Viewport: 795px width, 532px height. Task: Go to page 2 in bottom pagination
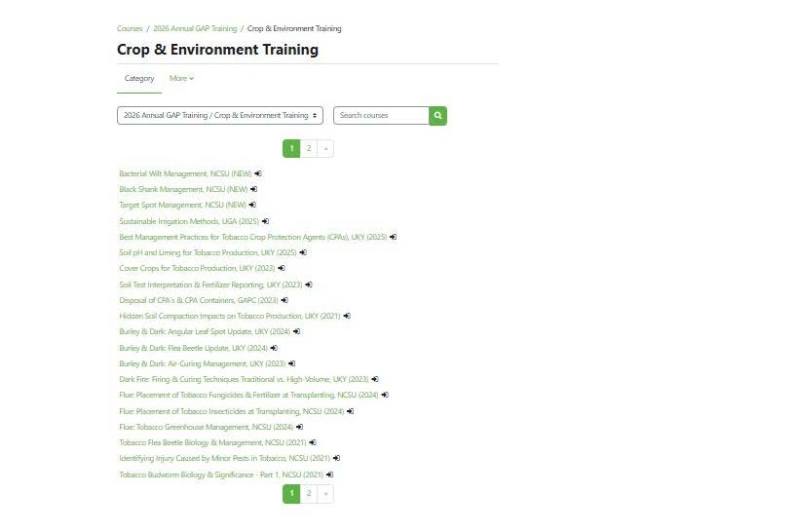309,494
